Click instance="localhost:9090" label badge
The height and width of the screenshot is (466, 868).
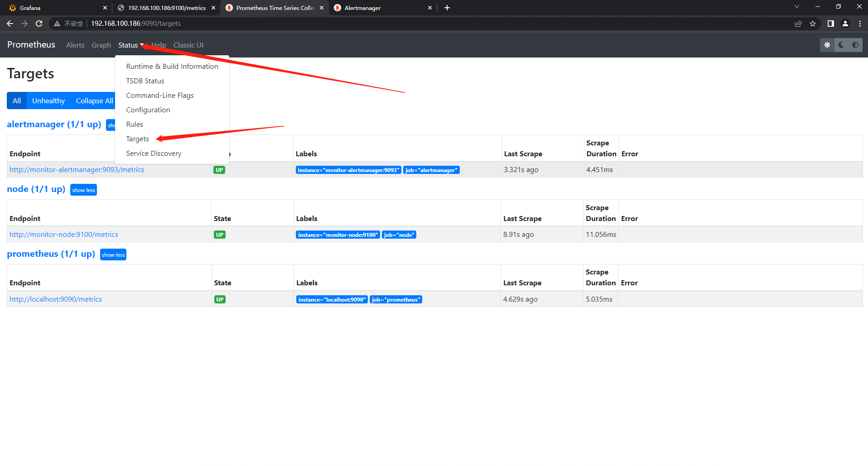click(x=332, y=299)
